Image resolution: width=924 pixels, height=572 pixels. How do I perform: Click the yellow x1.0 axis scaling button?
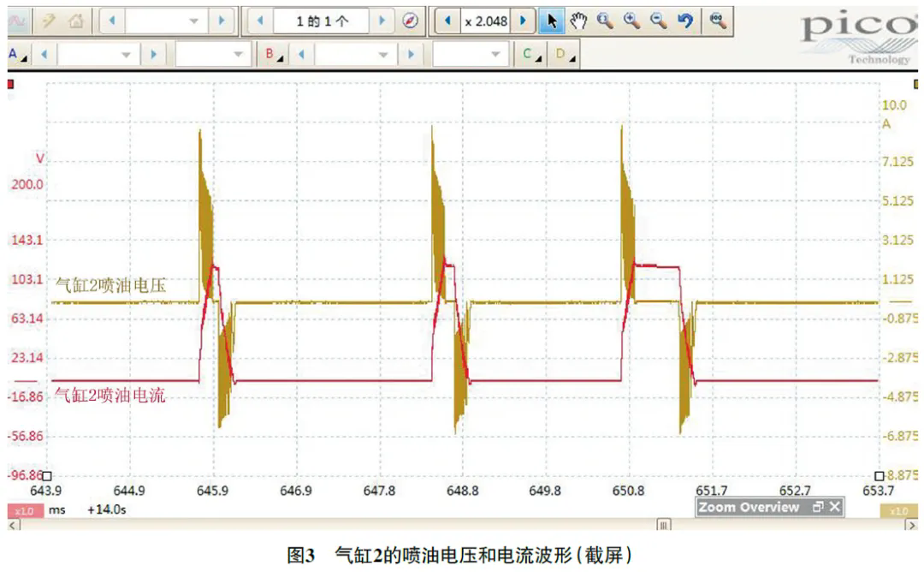click(898, 510)
